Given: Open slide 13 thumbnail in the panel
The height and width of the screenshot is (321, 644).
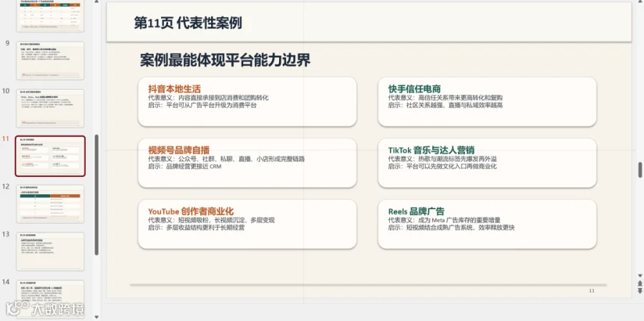Looking at the screenshot, I should tap(50, 251).
